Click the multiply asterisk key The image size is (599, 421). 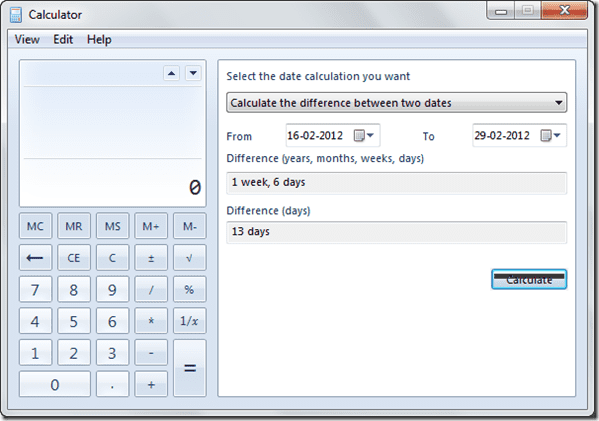pyautogui.click(x=151, y=321)
